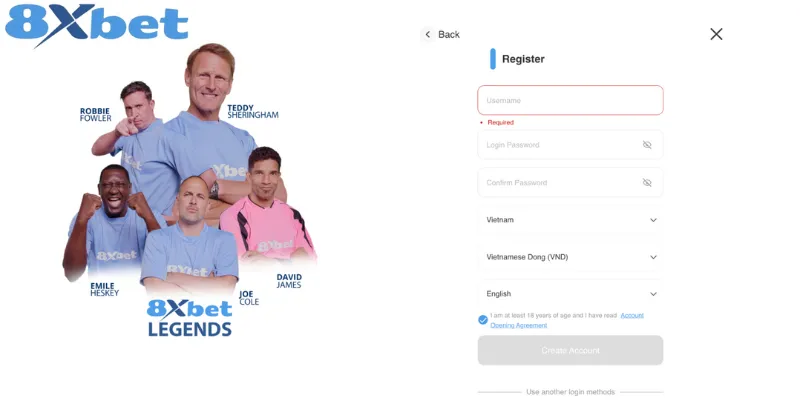Uncheck the 18 years age agreement checkbox
This screenshot has width=800, height=400.
483,320
